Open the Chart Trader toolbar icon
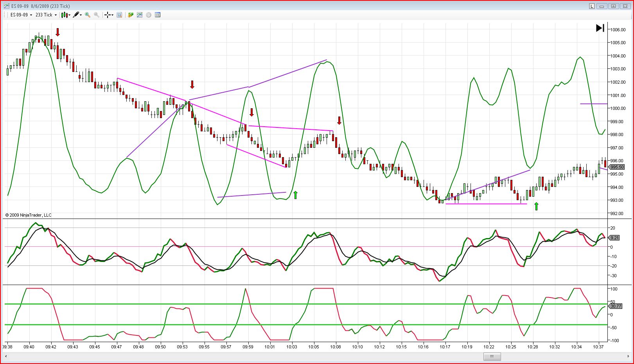Image resolution: width=634 pixels, height=364 pixels. (131, 15)
